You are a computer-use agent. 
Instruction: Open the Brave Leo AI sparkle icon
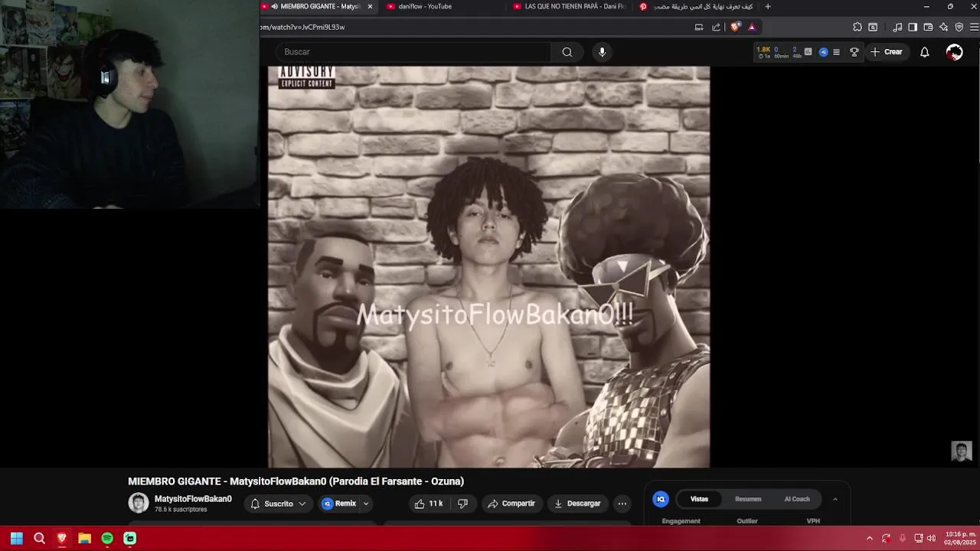coord(943,27)
